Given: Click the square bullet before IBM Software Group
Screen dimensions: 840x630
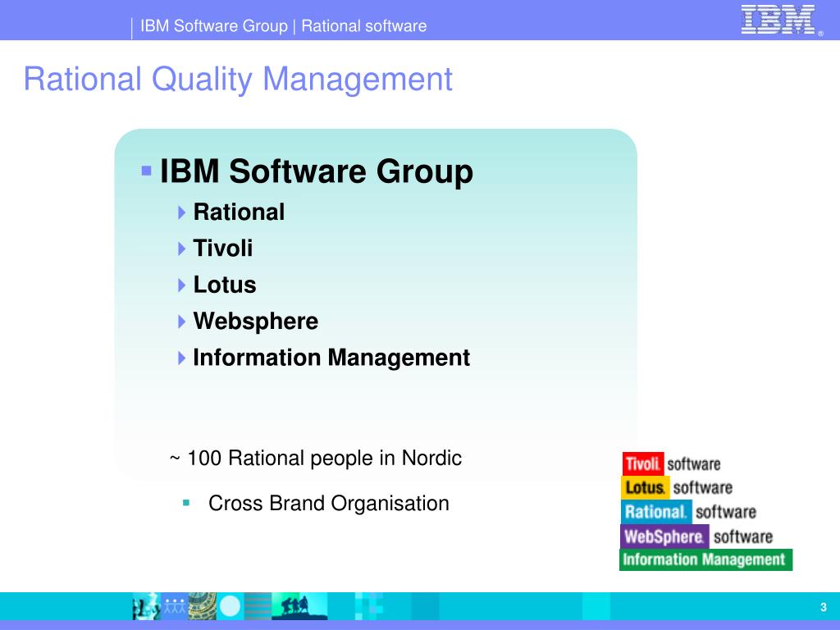Looking at the screenshot, I should [x=146, y=171].
